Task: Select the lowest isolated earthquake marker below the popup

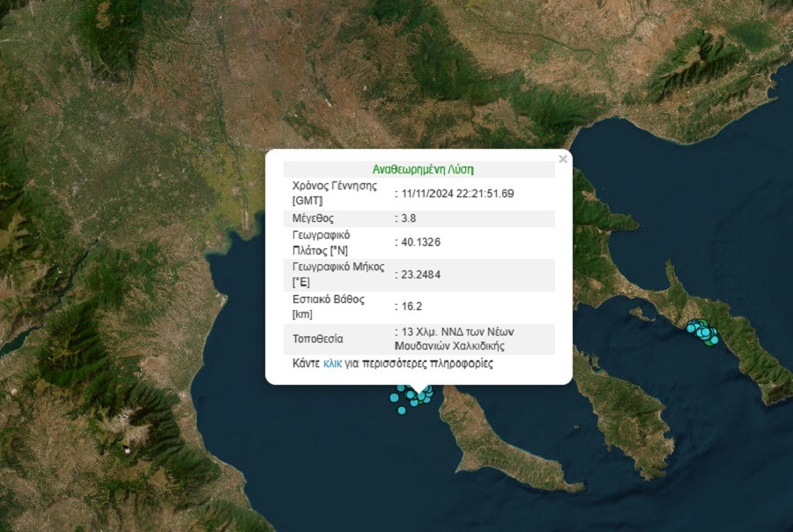Action: [x=402, y=410]
